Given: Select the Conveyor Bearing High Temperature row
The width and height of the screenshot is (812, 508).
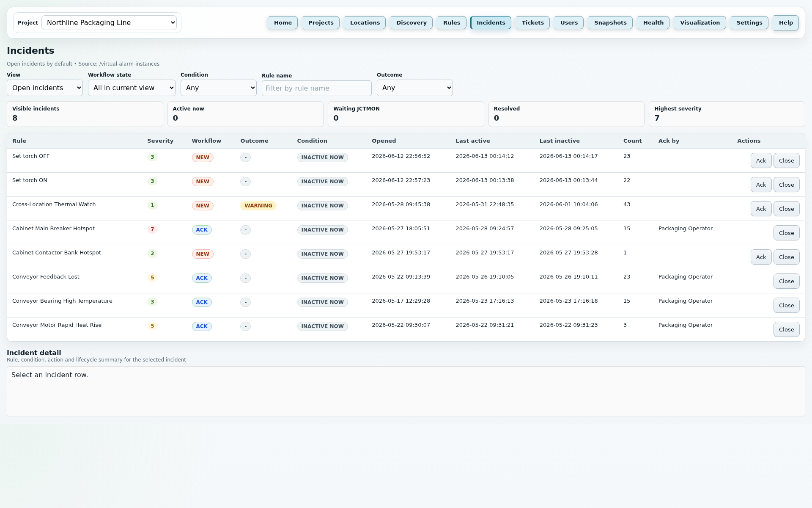Looking at the screenshot, I should tap(406, 305).
